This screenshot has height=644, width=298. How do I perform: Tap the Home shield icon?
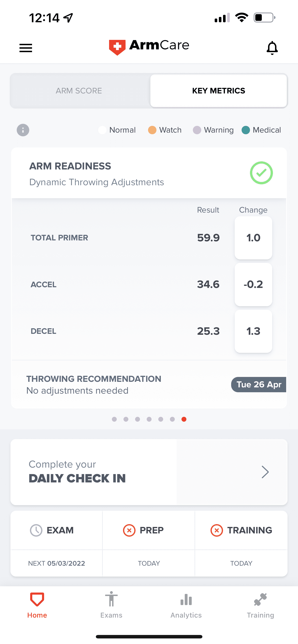click(x=37, y=599)
